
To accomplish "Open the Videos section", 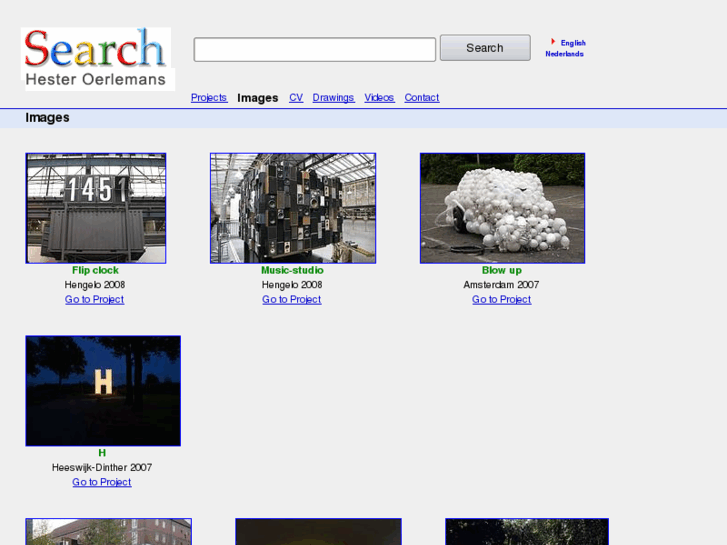I will [x=379, y=97].
